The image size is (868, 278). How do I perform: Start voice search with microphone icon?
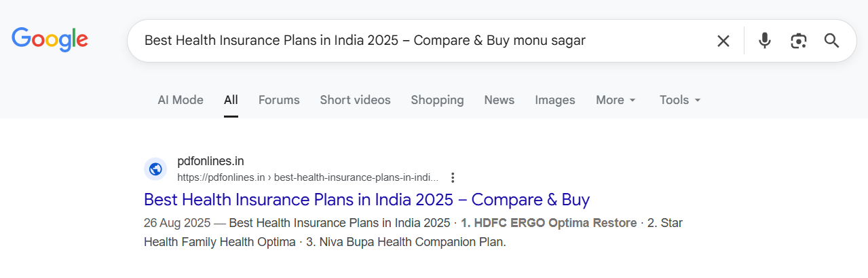pyautogui.click(x=765, y=41)
